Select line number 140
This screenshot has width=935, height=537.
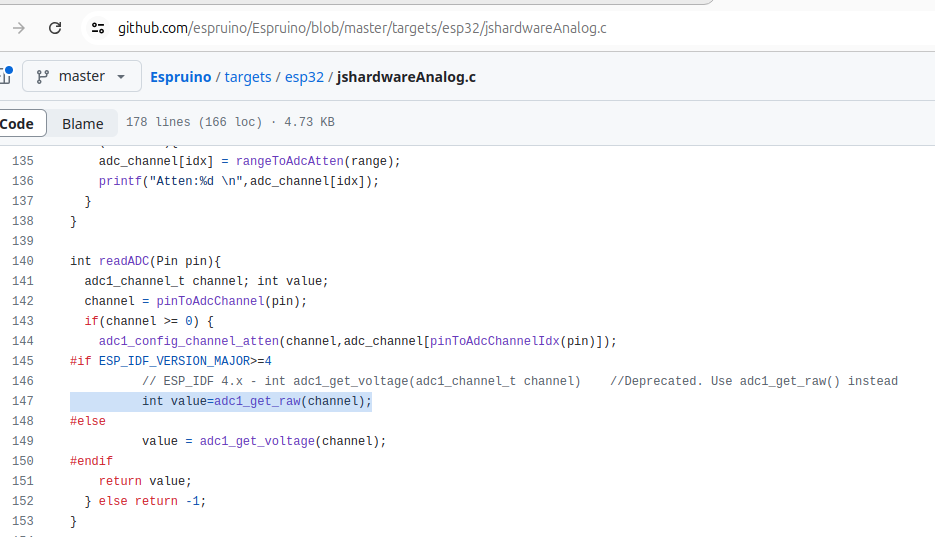(x=23, y=261)
